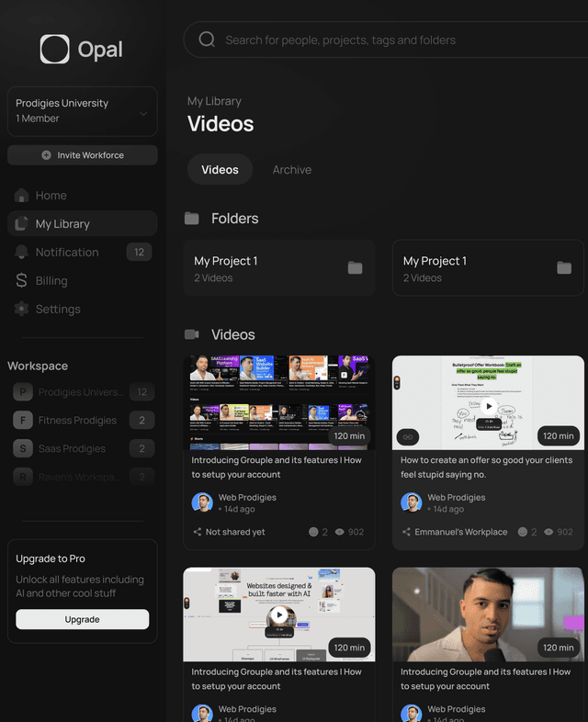Screen dimensions: 588x722
Task: Open the outlined My Project 1 folder card
Action: pyautogui.click(x=488, y=268)
